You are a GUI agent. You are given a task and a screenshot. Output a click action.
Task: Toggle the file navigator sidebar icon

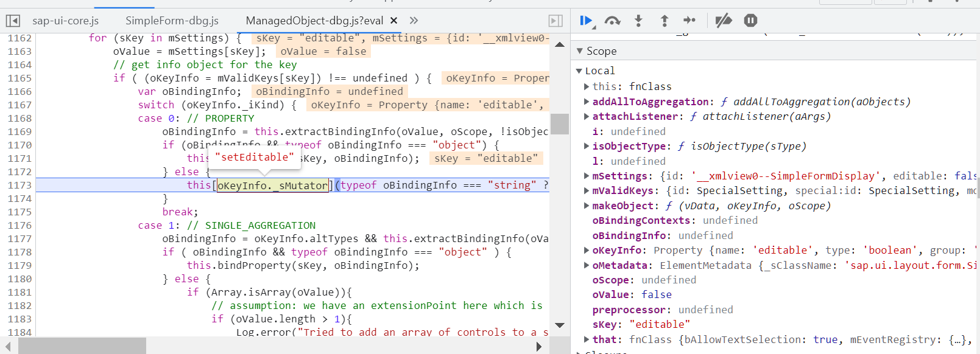[x=13, y=21]
